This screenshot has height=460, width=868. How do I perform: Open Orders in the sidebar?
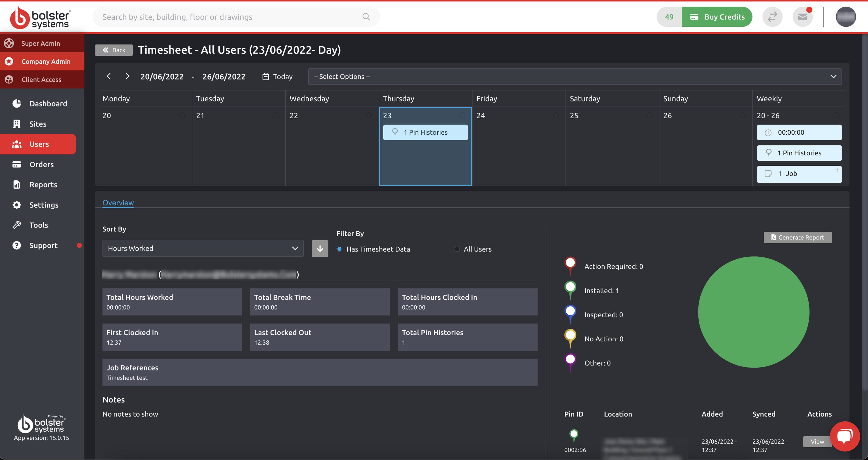[41, 164]
